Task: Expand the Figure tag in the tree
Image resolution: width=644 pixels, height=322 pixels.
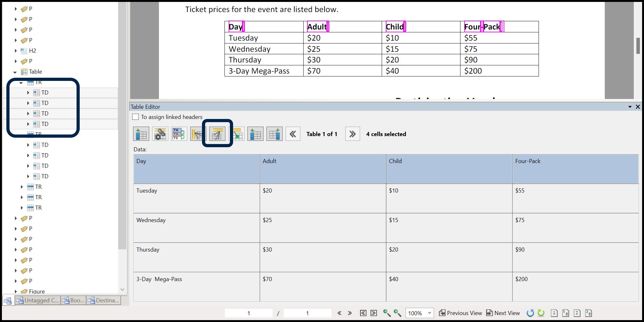Action: pyautogui.click(x=16, y=291)
